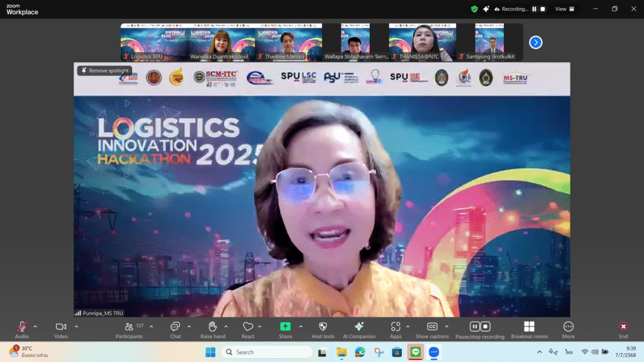Viewport: 644px width, 362px height.
Task: Open React emoji picker
Action: click(x=248, y=330)
